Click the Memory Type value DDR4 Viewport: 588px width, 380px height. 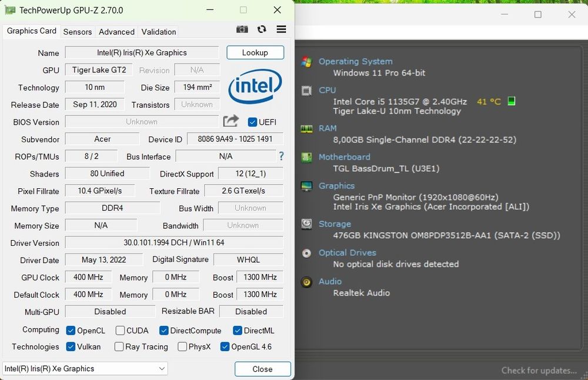click(x=112, y=208)
